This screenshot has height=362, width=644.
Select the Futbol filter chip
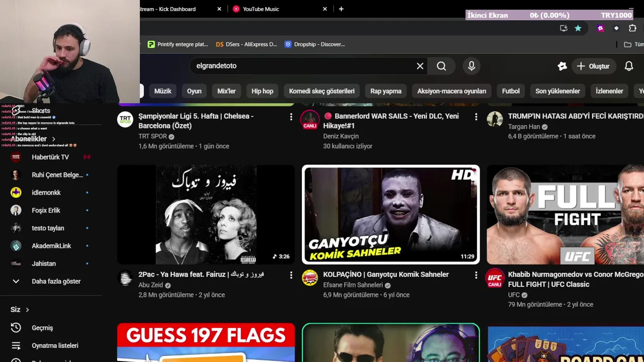511,91
